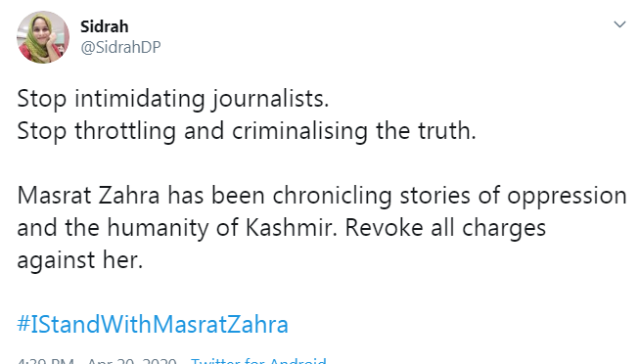The image size is (639, 364).
Task: Click the word 'journalists' in first line
Action: [268, 99]
